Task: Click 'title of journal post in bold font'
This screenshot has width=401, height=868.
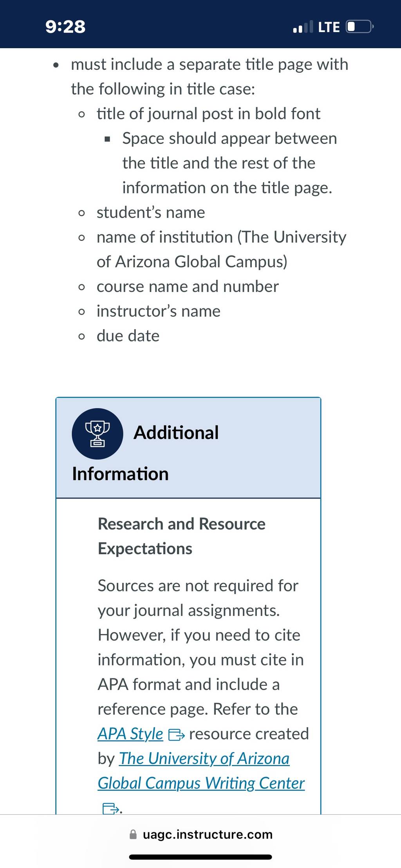Action: (x=208, y=114)
